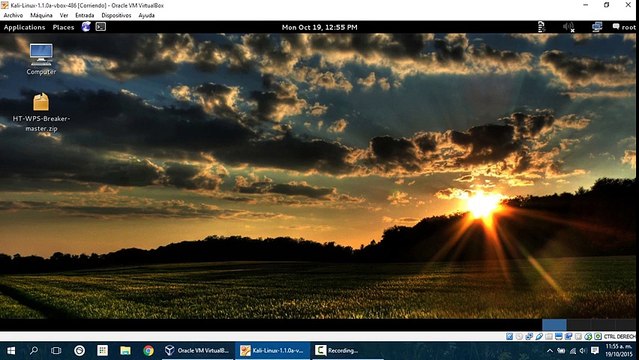
Task: Open the Archivo menu in VirtualBox
Action: tap(13, 15)
